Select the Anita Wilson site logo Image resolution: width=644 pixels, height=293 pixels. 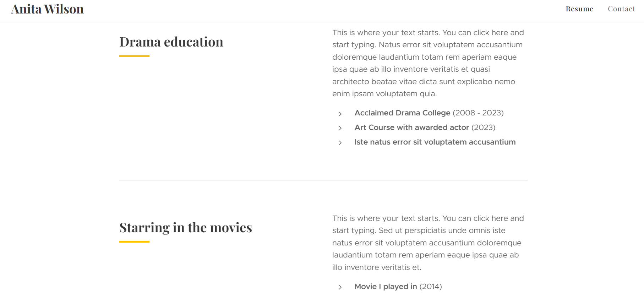pos(48,9)
